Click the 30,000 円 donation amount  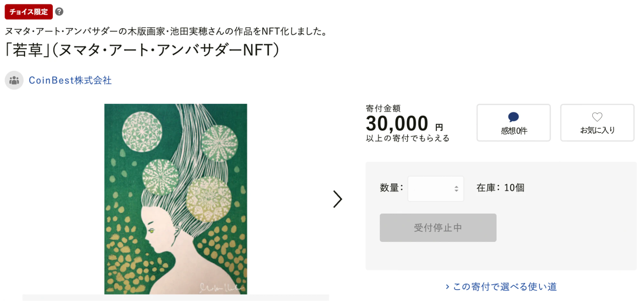pos(404,124)
